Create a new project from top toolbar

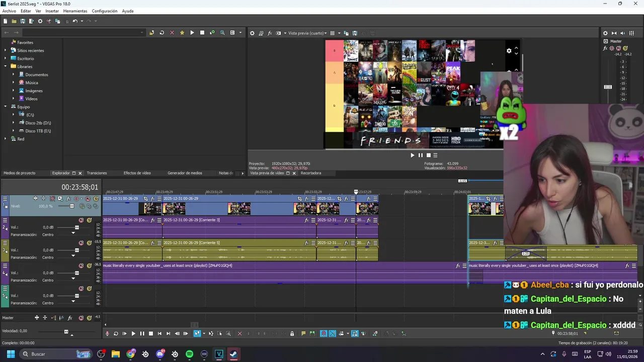point(5,21)
